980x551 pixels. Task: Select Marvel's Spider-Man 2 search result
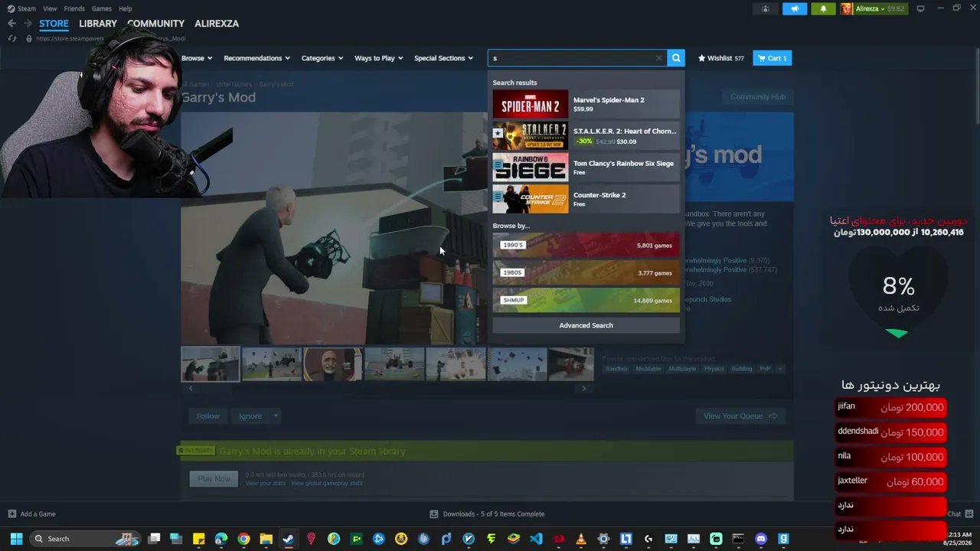tap(586, 104)
